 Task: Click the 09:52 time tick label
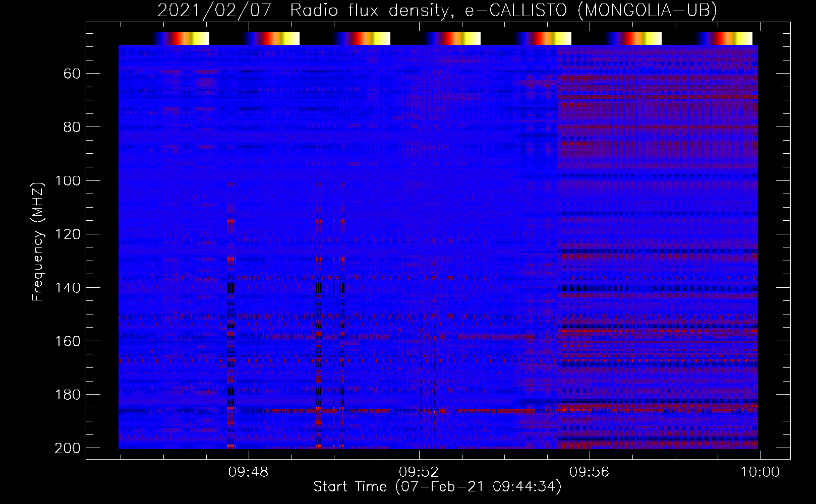tap(419, 472)
